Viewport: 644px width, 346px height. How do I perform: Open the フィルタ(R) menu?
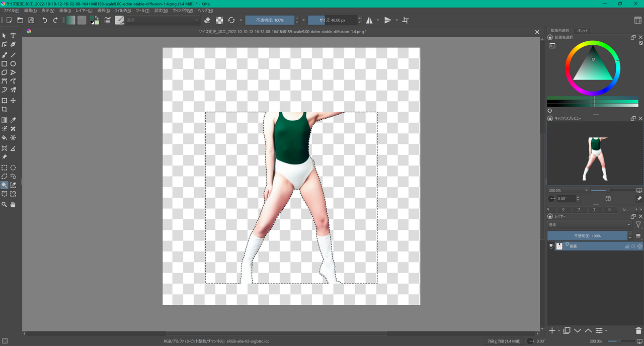click(123, 11)
